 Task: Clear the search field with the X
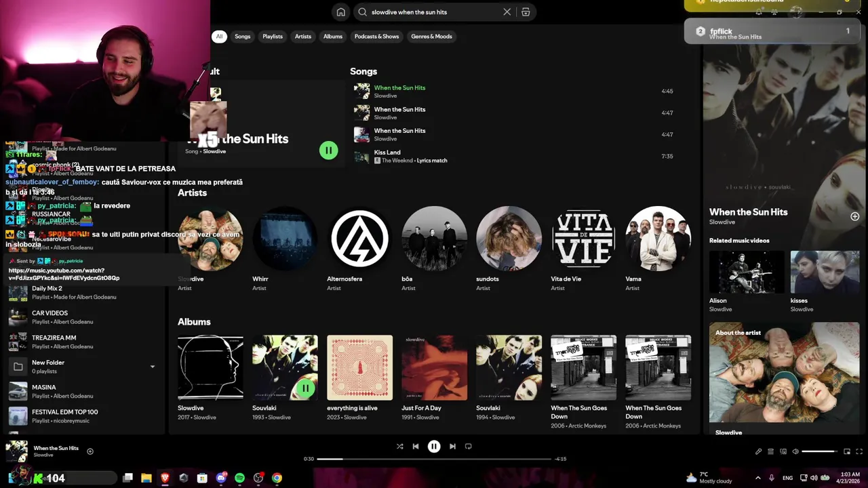point(507,12)
